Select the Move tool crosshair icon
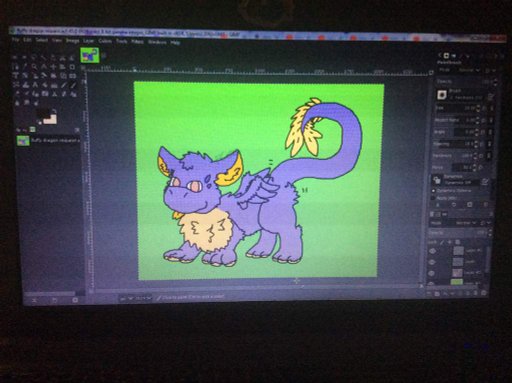This screenshot has width=512, height=383. (53, 67)
